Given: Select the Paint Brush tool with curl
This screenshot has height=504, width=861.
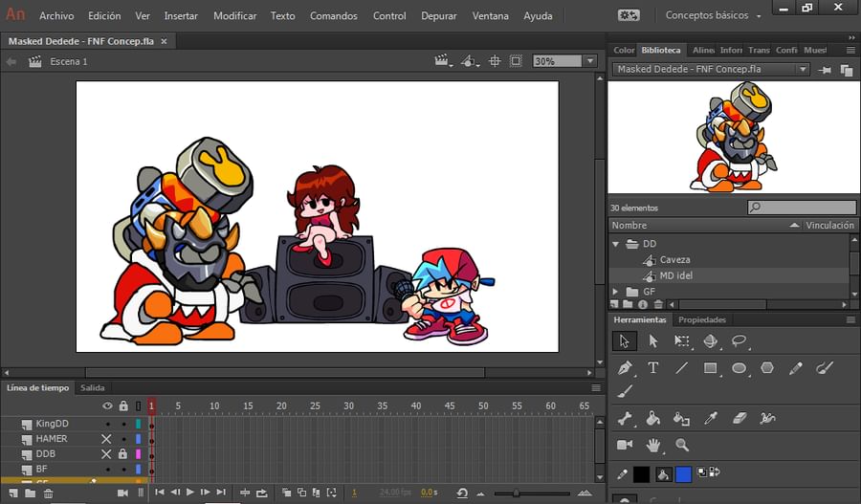Looking at the screenshot, I should coord(825,368).
